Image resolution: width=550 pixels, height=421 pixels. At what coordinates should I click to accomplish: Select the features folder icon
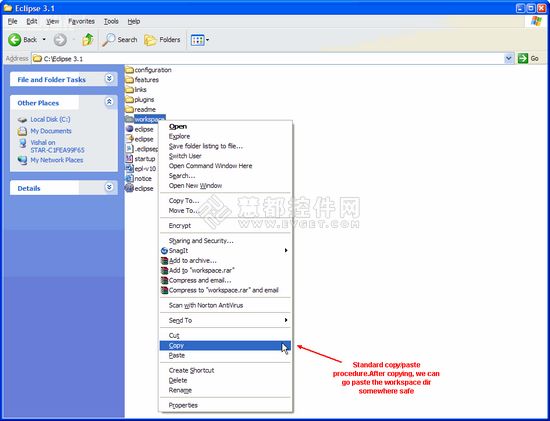(x=129, y=80)
